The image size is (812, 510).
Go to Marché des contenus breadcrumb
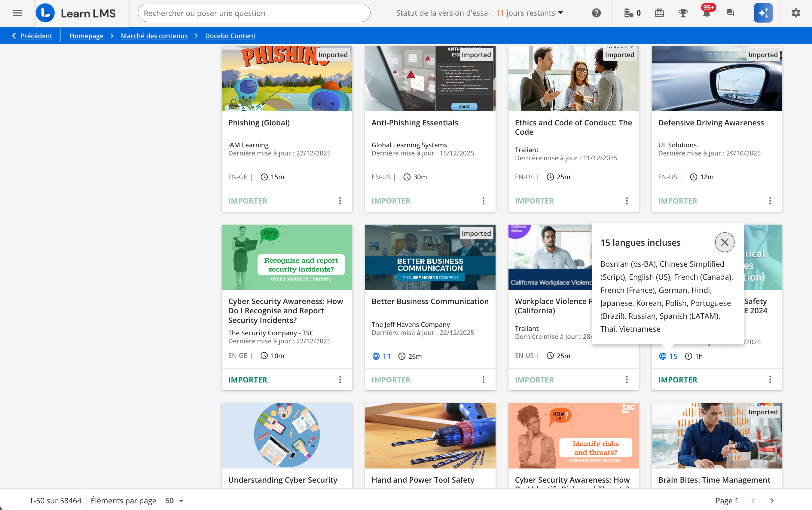[x=154, y=36]
